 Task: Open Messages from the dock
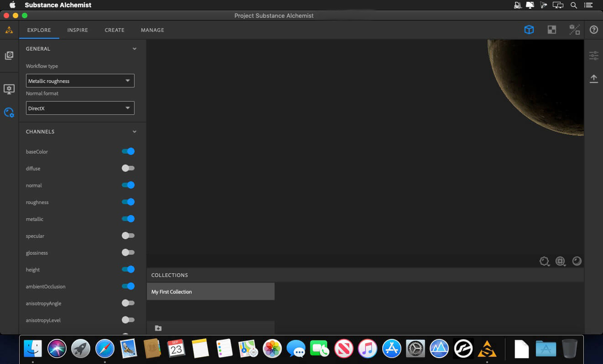click(296, 349)
